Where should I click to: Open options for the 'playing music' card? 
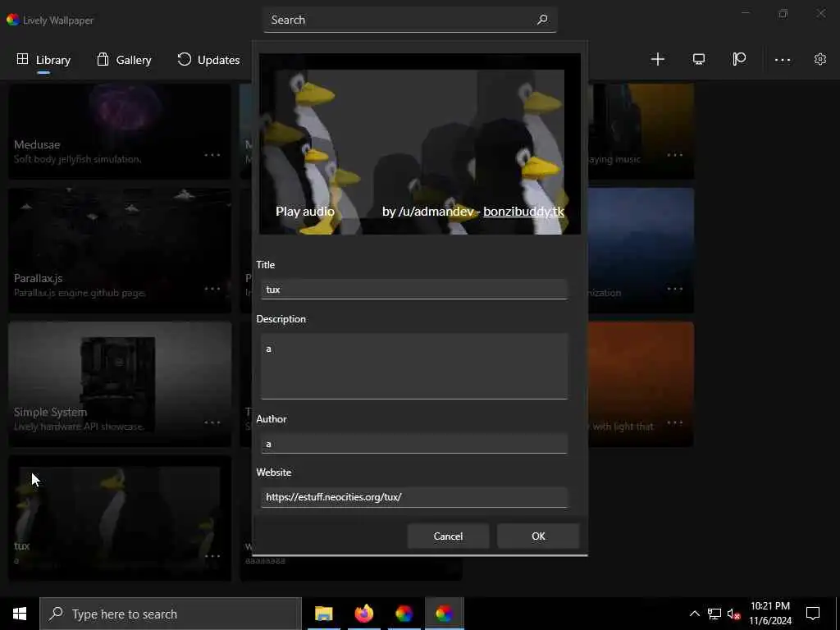(675, 155)
